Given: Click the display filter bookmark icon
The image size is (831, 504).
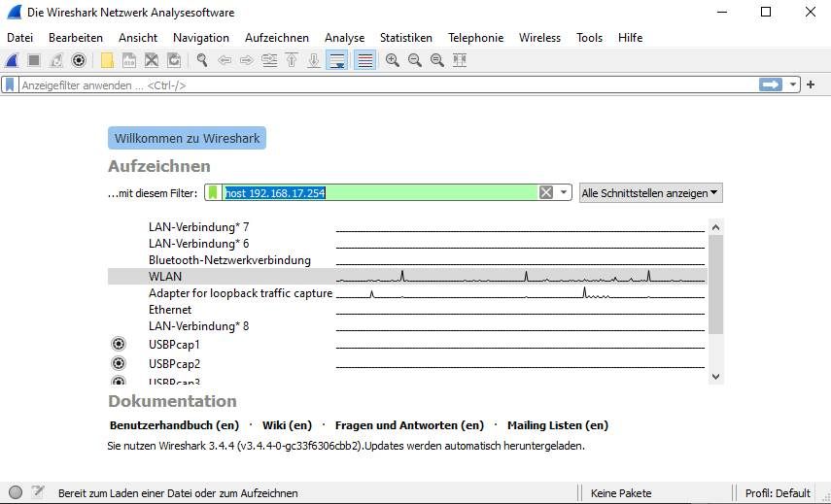Looking at the screenshot, I should click(x=10, y=84).
